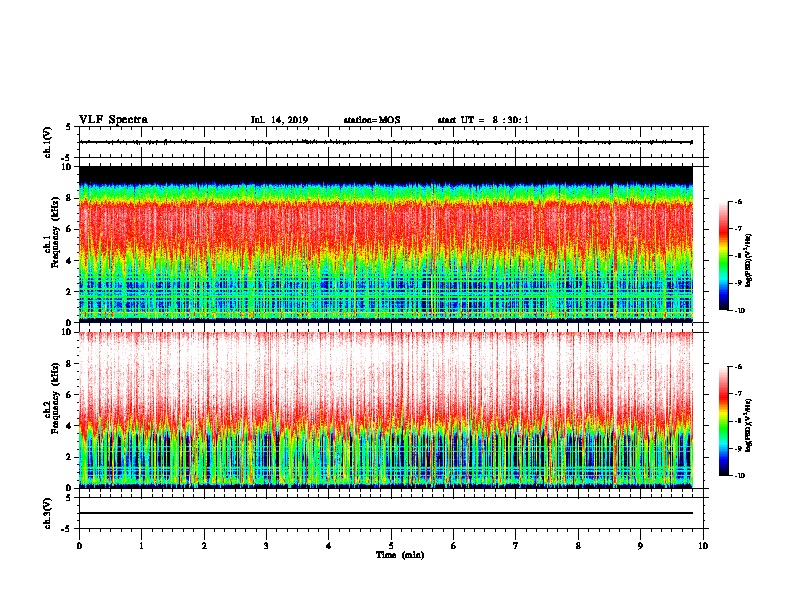Viewport: 792px width, 612px height.
Task: Click the ch.3 flat voltage trace
Action: pyautogui.click(x=385, y=513)
